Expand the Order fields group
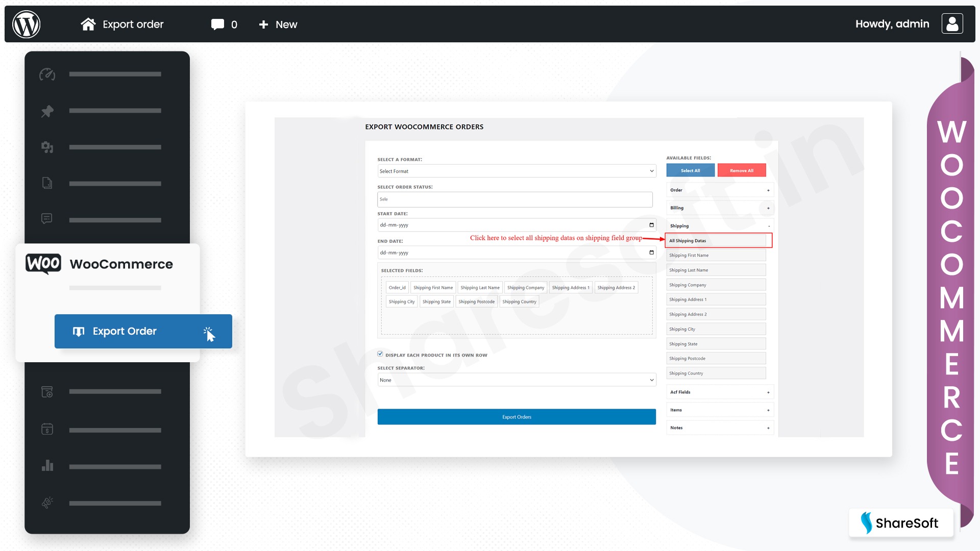This screenshot has height=551, width=980. click(x=720, y=190)
